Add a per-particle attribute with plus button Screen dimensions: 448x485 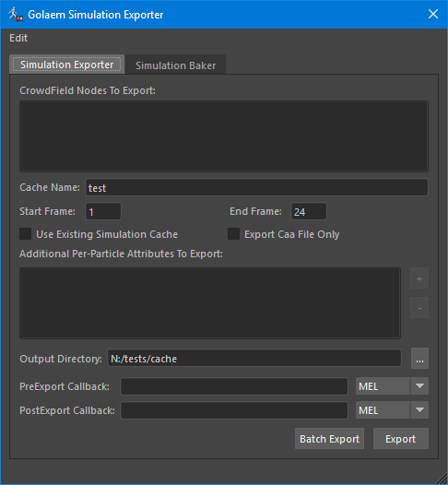pyautogui.click(x=419, y=278)
